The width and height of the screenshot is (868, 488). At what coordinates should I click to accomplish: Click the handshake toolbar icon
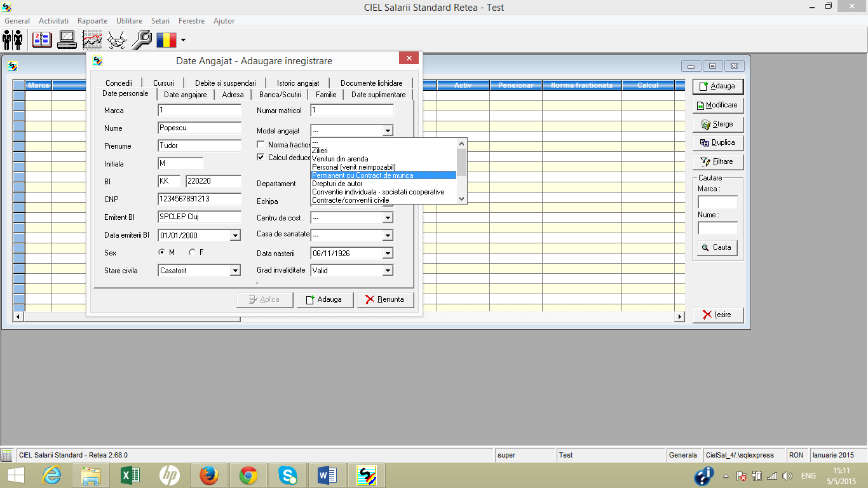(117, 40)
